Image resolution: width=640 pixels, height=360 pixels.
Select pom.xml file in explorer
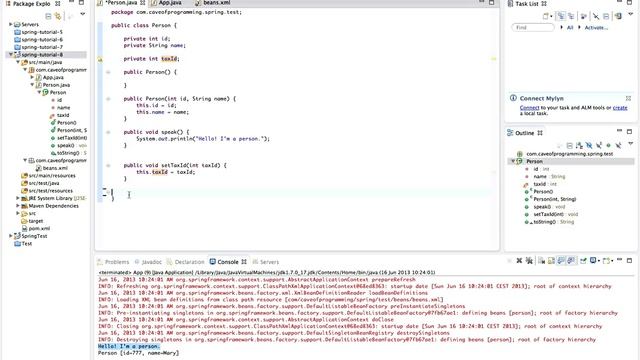[x=36, y=228]
